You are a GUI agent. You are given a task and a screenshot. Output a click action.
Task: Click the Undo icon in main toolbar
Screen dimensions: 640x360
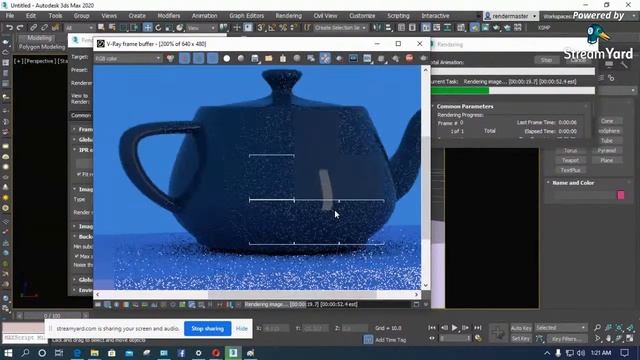point(9,28)
